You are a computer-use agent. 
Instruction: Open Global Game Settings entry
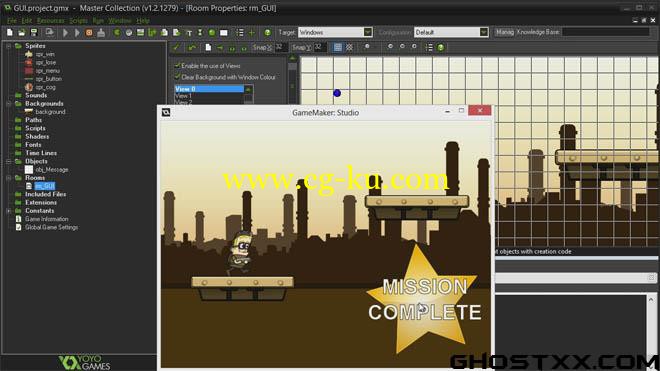pos(51,227)
